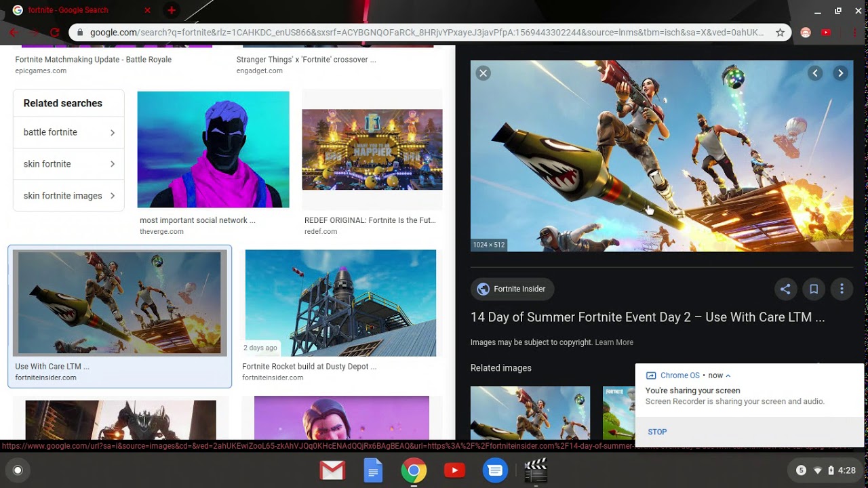Open YouTube from the shelf
The width and height of the screenshot is (868, 488).
454,470
